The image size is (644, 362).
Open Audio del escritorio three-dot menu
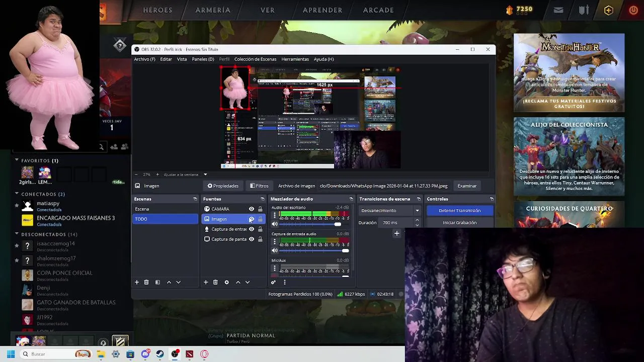coord(275,215)
